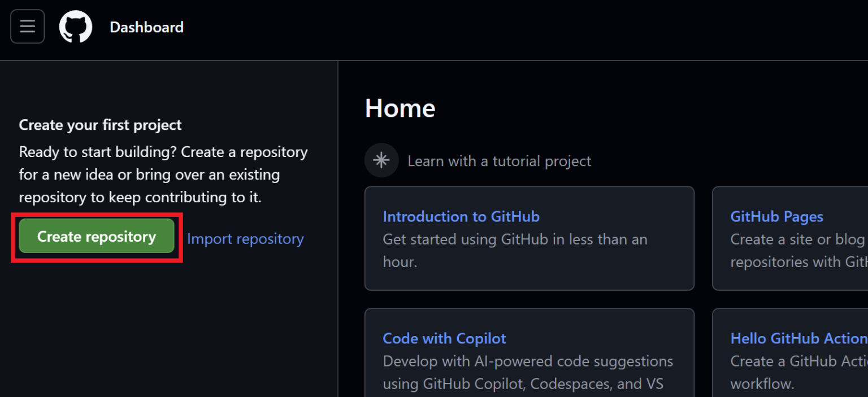Image resolution: width=868 pixels, height=397 pixels.
Task: Open the Hello GitHub Actions tutorial
Action: 798,338
